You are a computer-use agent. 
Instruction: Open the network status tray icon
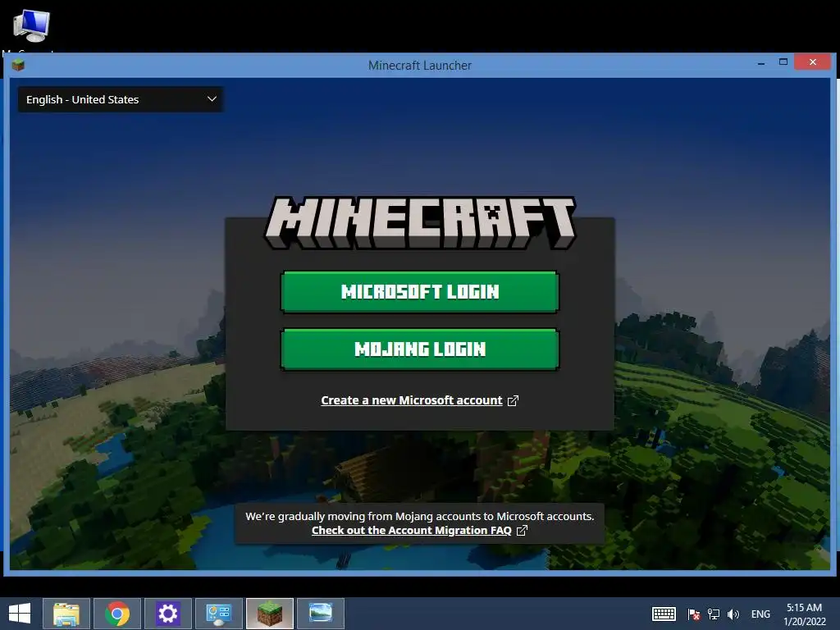click(714, 614)
